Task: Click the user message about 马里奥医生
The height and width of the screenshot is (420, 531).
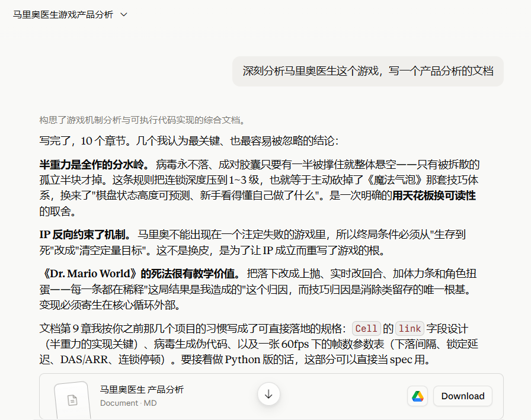Action: (368, 71)
